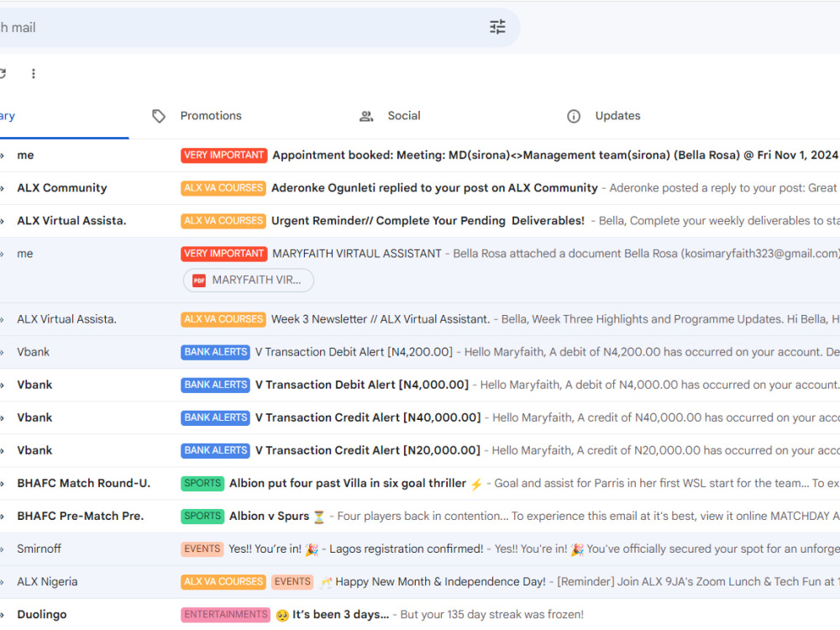Click SPORTS label on Albion four past Villa email

coord(202,483)
